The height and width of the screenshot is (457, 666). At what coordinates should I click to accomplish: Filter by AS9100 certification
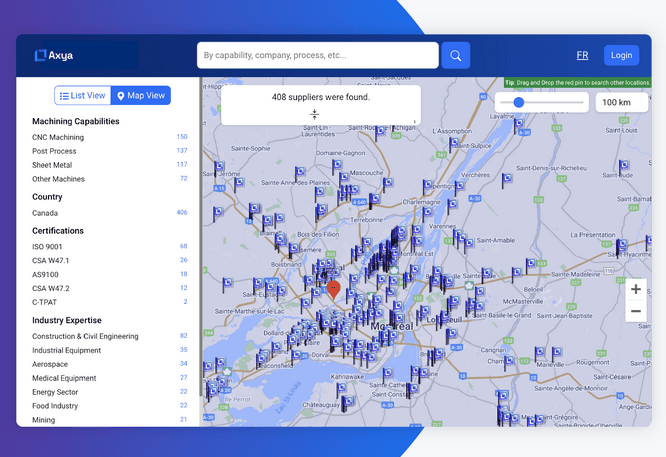point(110,274)
